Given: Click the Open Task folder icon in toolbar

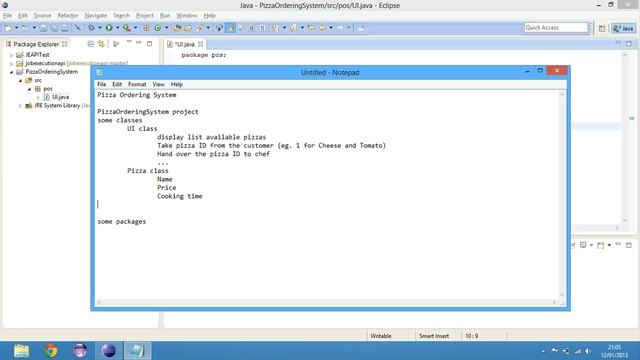Looking at the screenshot, I should pos(188,28).
